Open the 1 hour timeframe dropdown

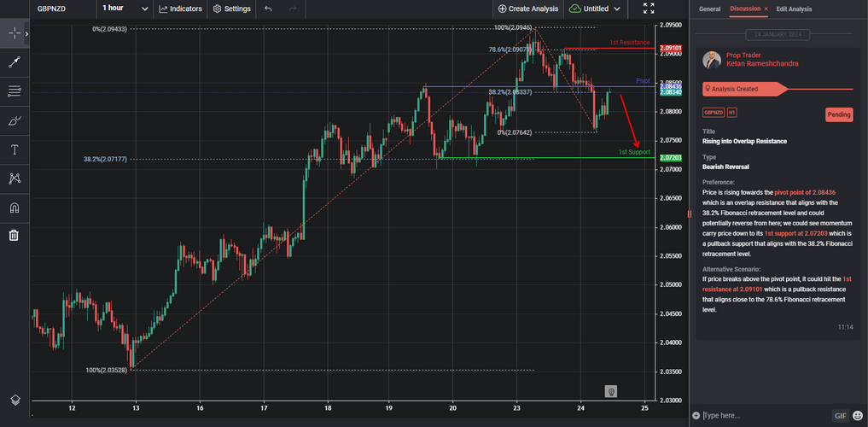125,9
